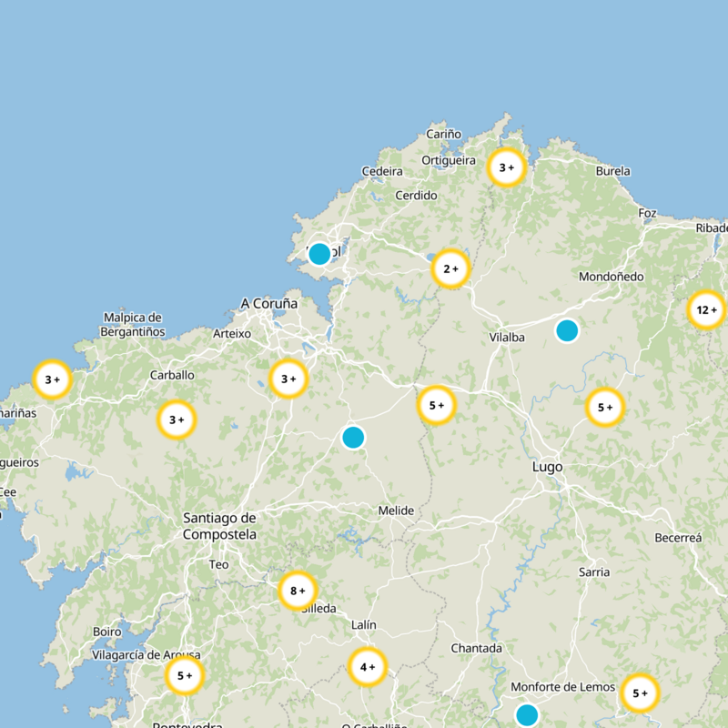Click the Burela town label
The height and width of the screenshot is (728, 728).
pyautogui.click(x=612, y=171)
